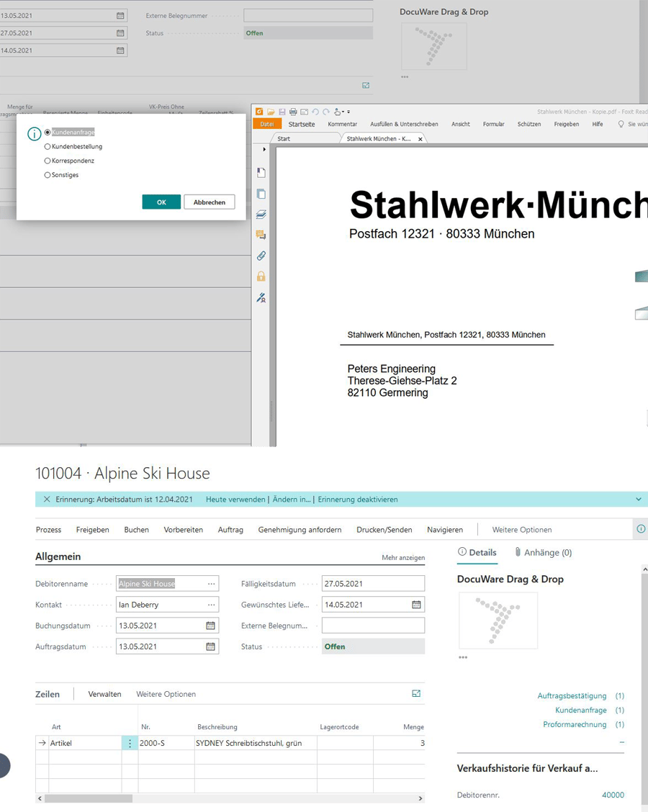Screen dimensions: 648x812
Task: Dismiss the Arbeitsdatum reminder with the X icon
Action: point(47,499)
